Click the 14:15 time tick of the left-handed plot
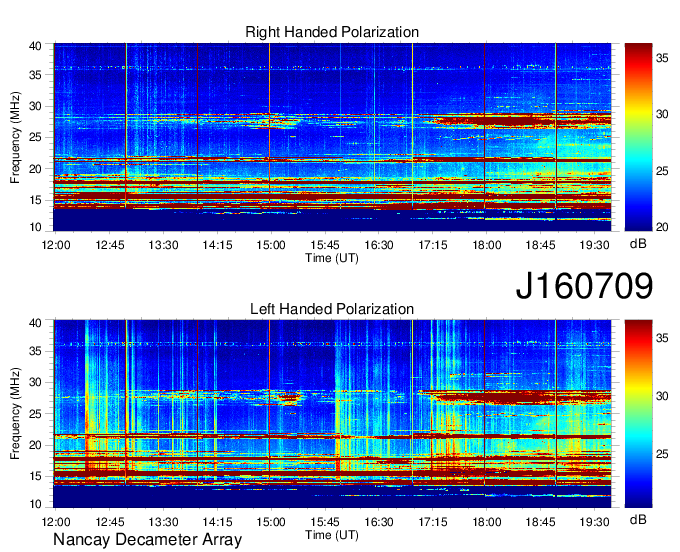 click(217, 522)
